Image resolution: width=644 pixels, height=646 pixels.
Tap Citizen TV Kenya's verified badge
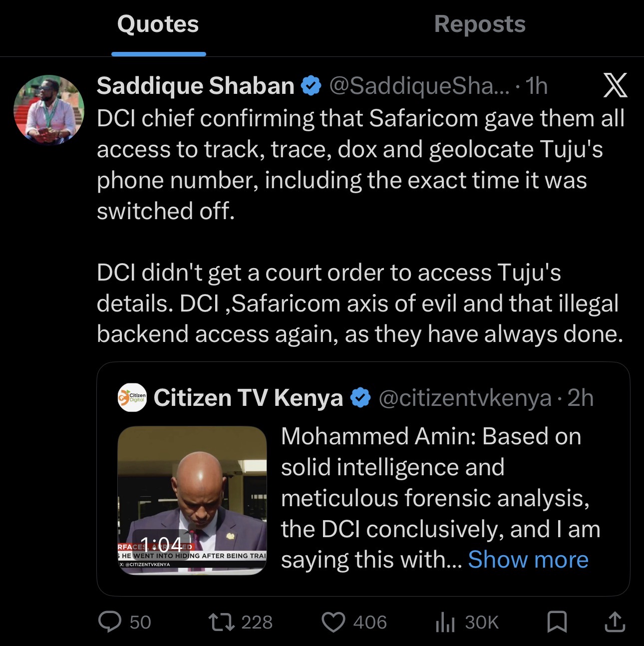[x=360, y=398]
